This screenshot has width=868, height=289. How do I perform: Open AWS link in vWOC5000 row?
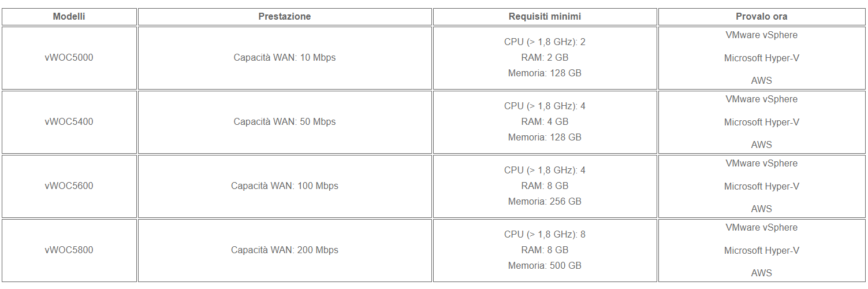click(761, 81)
